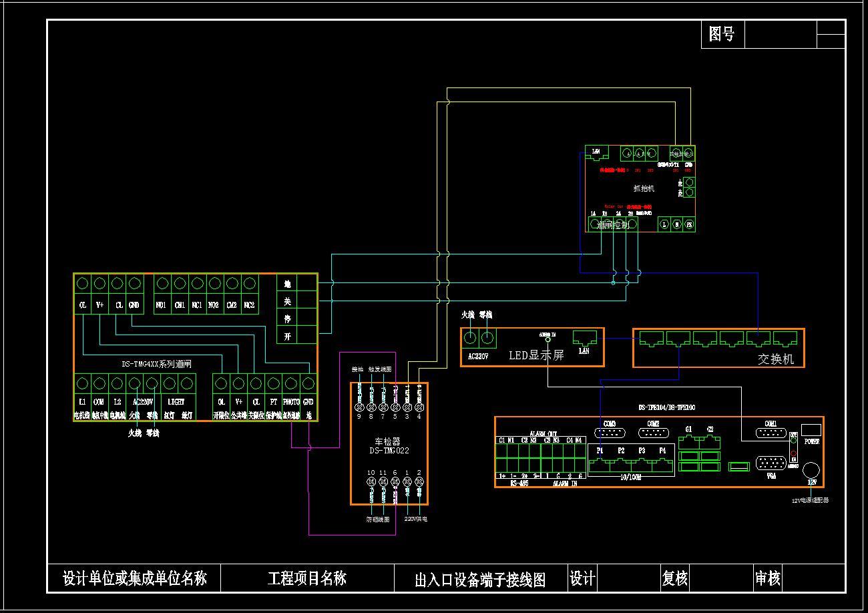Viewport: 868px width, 613px height.
Task: Click the 防砸线圈 annotation
Action: (377, 520)
